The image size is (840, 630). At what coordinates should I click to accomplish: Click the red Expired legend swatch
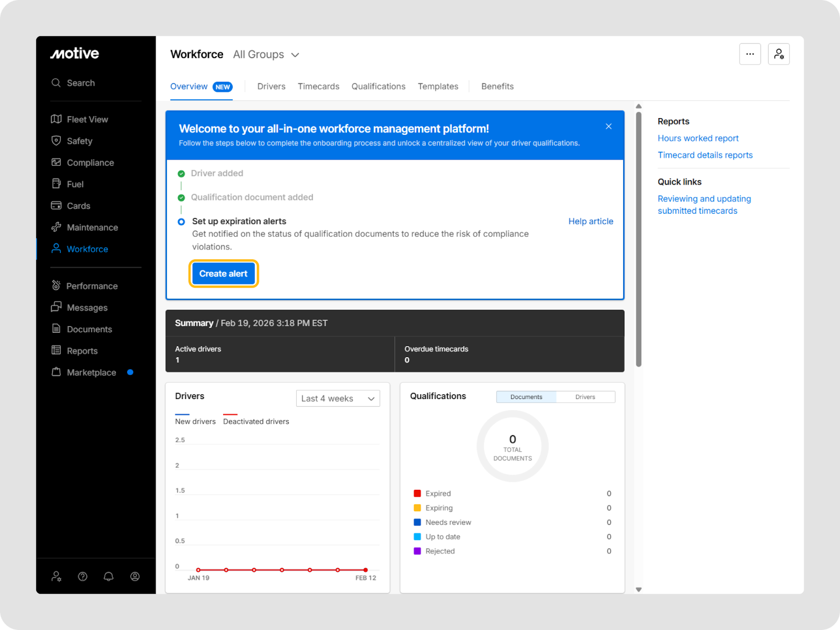pyautogui.click(x=417, y=493)
